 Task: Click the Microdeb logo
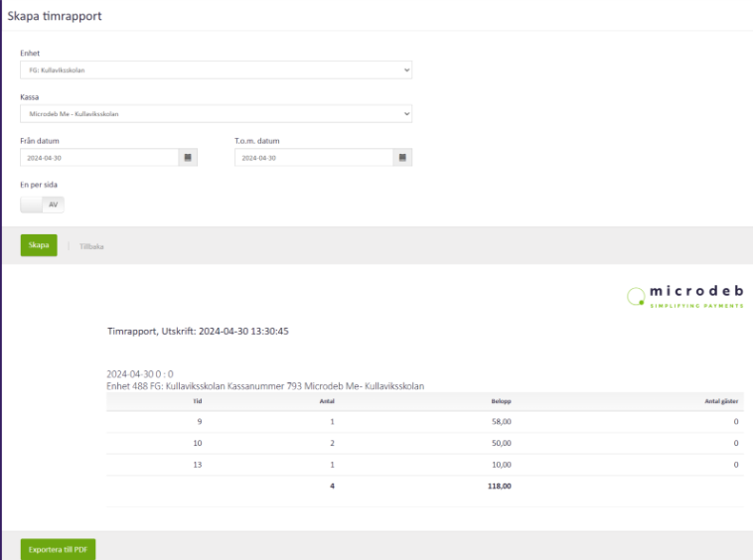coord(684,297)
